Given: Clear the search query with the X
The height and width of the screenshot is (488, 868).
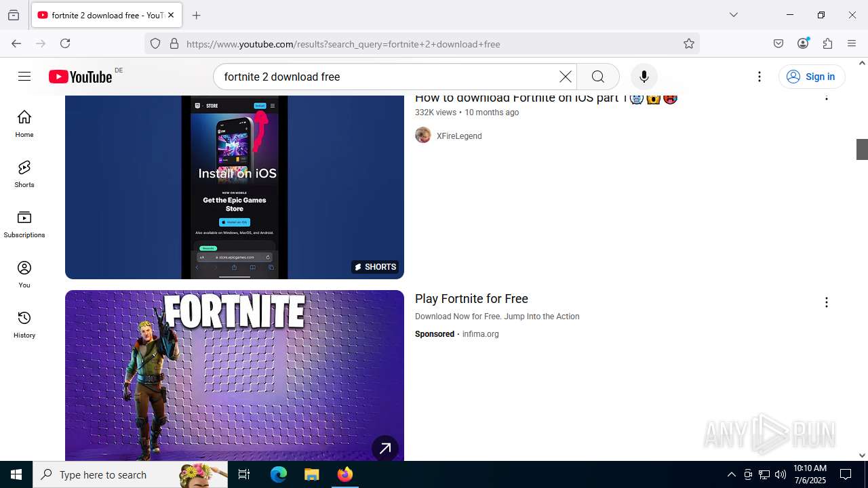Looking at the screenshot, I should click(x=565, y=77).
